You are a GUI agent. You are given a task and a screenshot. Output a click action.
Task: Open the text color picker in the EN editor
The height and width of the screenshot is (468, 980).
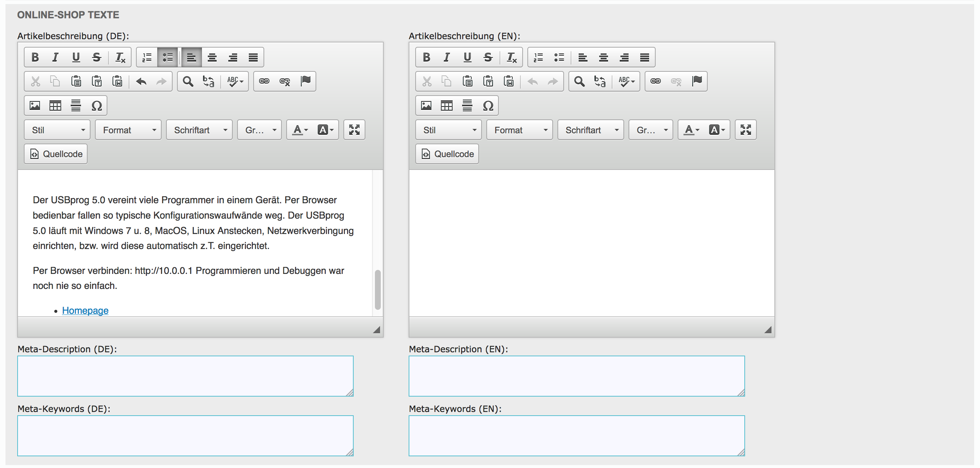[x=691, y=130]
